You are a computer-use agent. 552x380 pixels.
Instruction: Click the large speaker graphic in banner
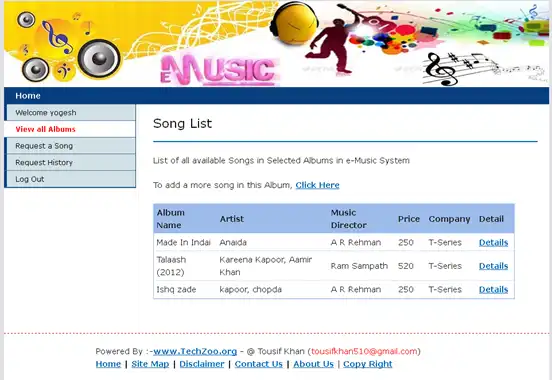(x=99, y=59)
